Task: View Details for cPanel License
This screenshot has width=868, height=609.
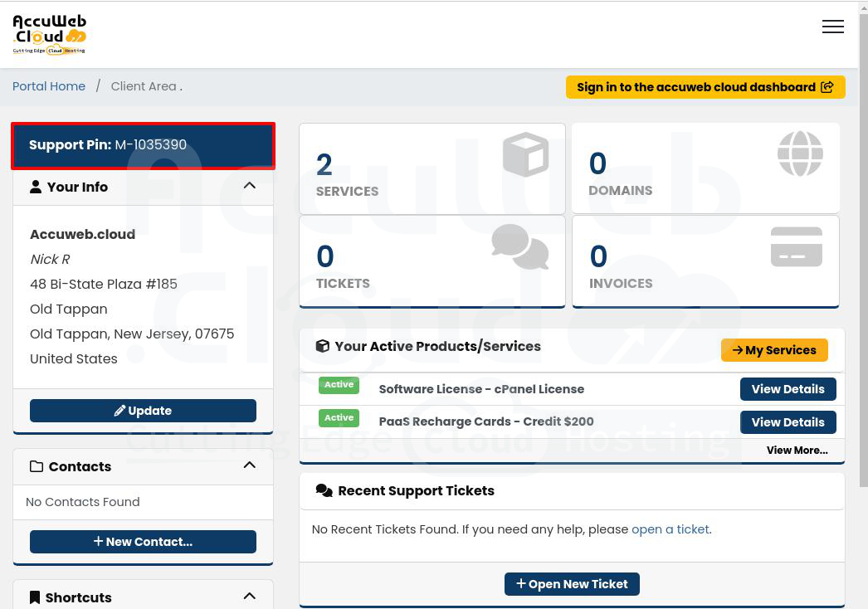Action: 788,389
